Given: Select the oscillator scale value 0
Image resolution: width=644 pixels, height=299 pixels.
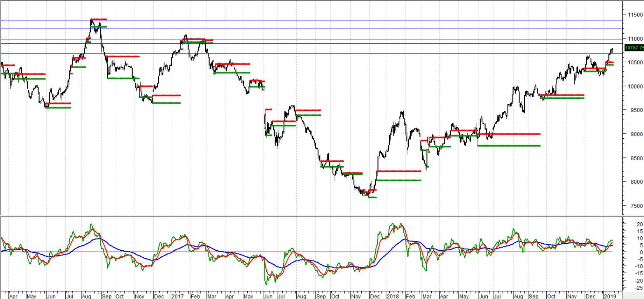Looking at the screenshot, I should [641, 252].
